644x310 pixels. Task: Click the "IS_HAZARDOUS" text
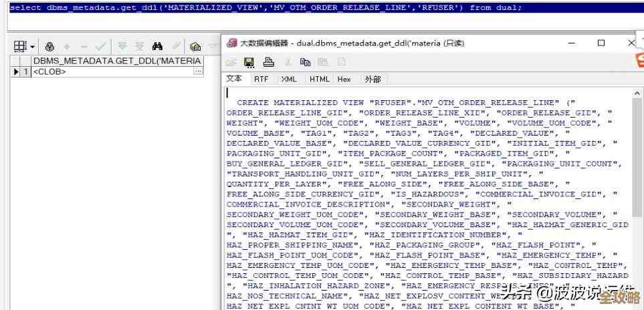point(429,194)
